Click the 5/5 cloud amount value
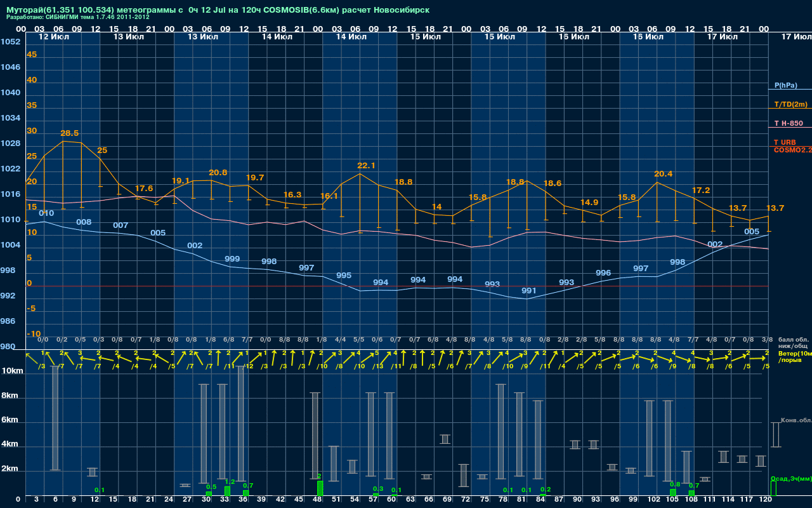The image size is (812, 508). pyautogui.click(x=358, y=340)
